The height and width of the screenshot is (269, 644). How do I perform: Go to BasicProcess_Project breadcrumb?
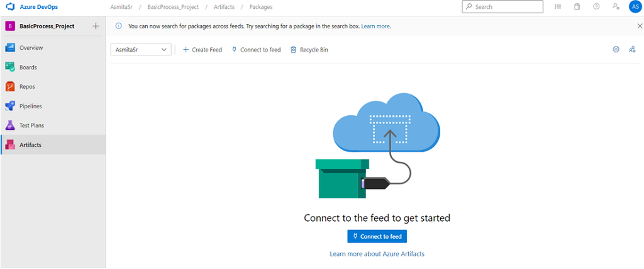coord(173,7)
